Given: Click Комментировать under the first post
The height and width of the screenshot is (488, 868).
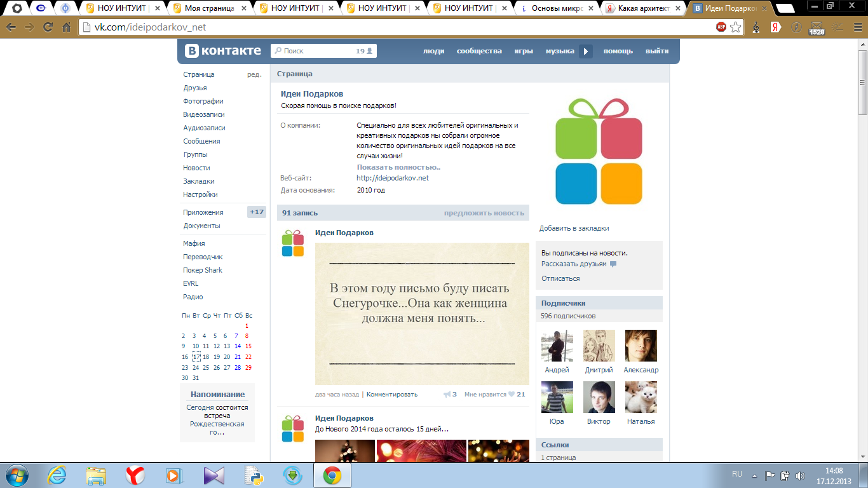Looking at the screenshot, I should click(392, 395).
